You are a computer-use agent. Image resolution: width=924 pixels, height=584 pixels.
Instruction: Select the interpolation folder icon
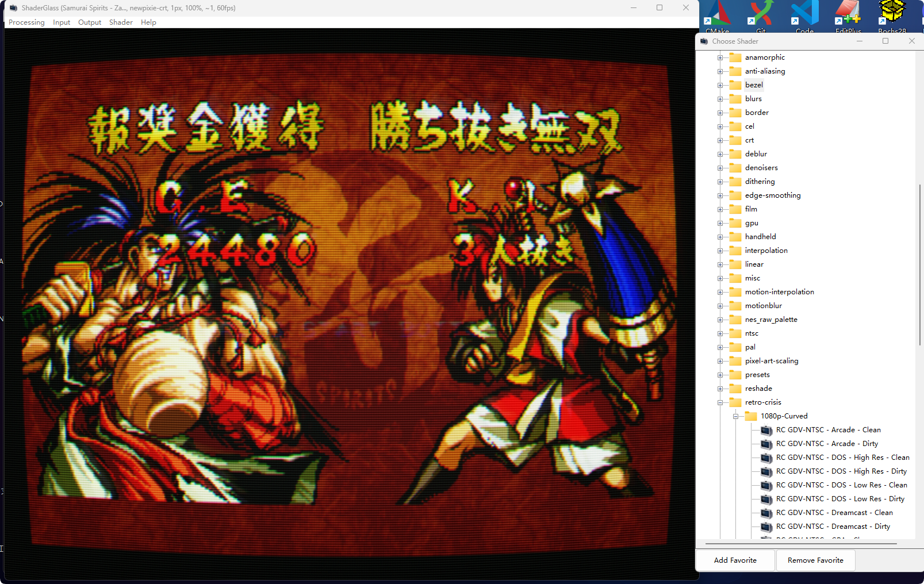[x=735, y=251]
